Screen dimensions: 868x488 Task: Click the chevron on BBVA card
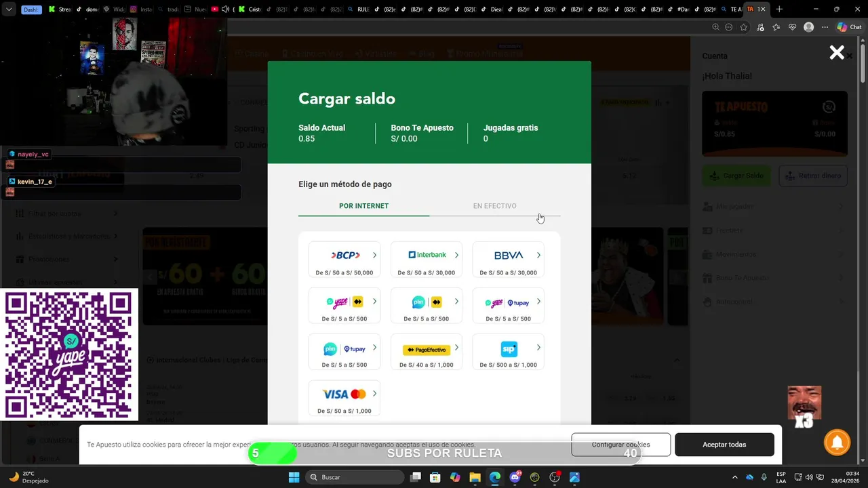point(538,256)
